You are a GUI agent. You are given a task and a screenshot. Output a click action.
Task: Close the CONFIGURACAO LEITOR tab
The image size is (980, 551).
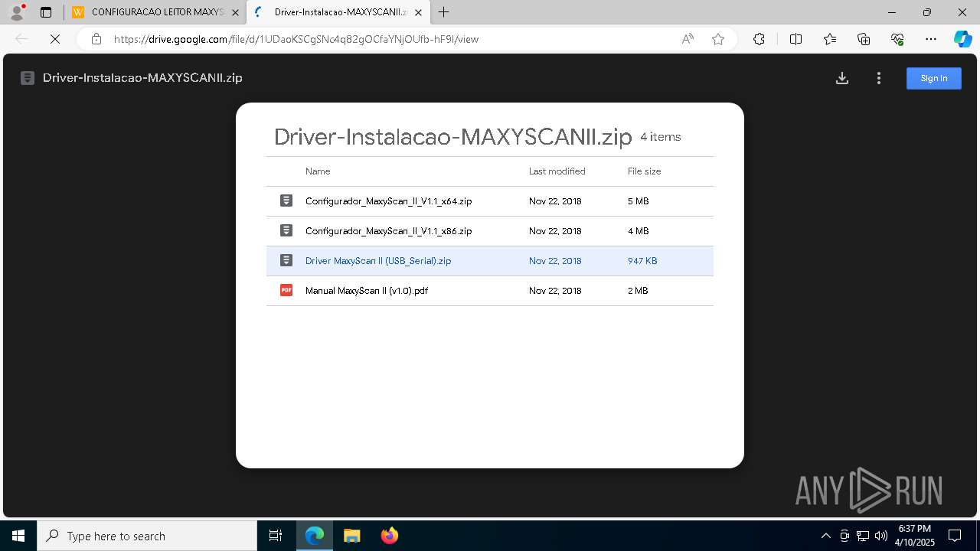[235, 12]
